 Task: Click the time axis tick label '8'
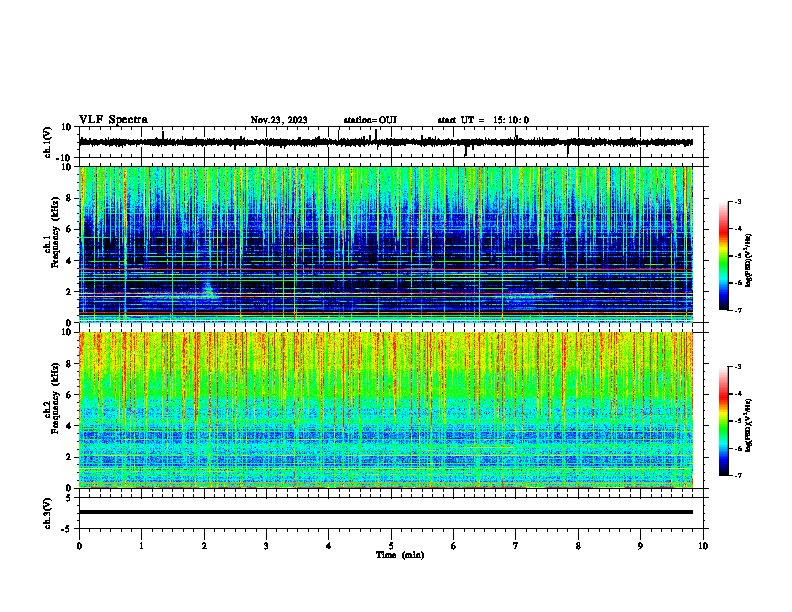point(578,546)
